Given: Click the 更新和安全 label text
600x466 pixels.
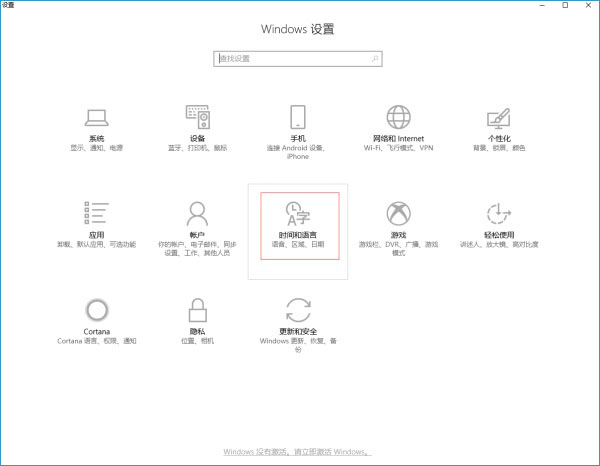Looking at the screenshot, I should (x=298, y=332).
